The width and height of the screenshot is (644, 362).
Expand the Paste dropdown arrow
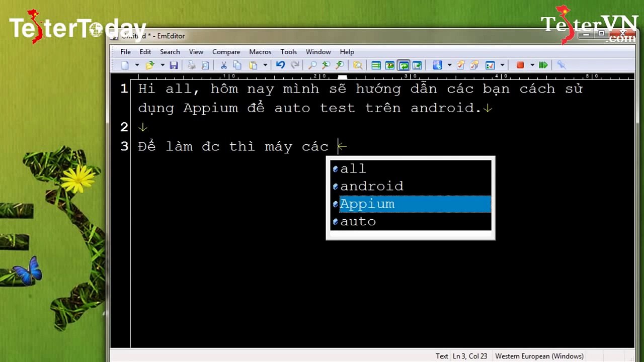coord(265,65)
